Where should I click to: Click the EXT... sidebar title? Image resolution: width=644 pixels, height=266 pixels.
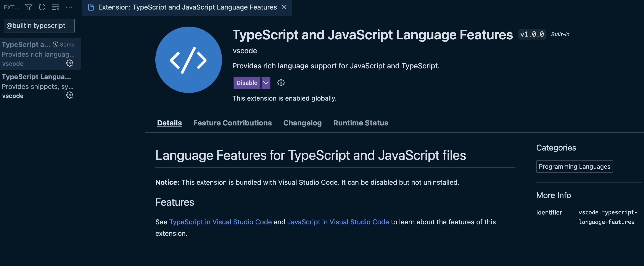tap(11, 7)
